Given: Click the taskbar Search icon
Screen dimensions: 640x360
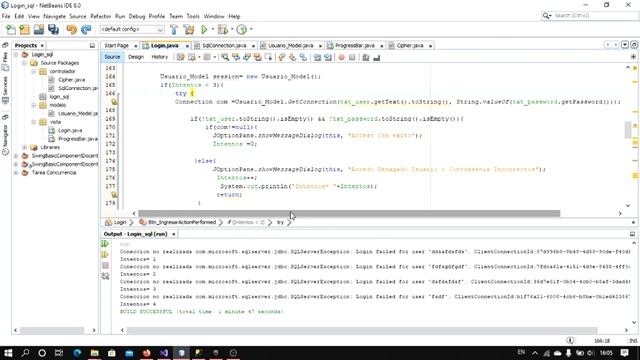Looking at the screenshot, I should coord(25,353).
